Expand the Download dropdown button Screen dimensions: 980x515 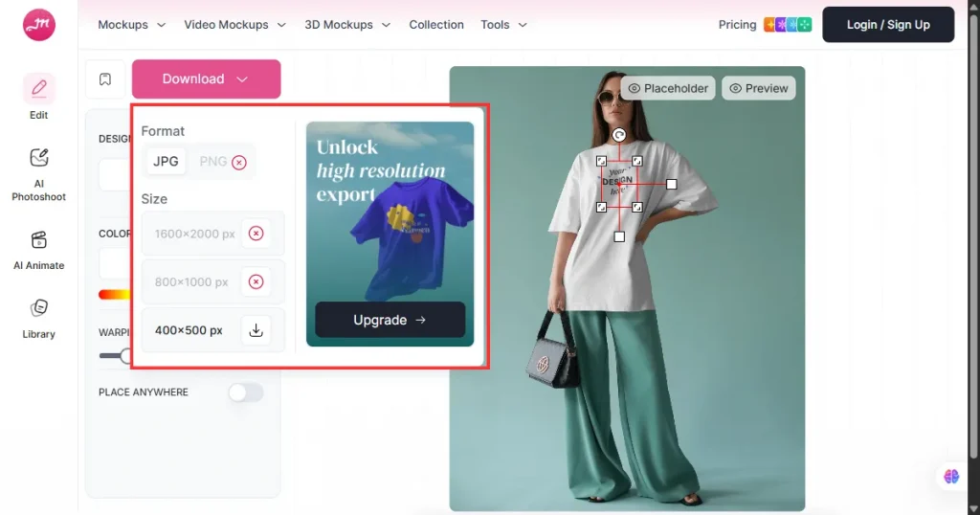coord(207,79)
